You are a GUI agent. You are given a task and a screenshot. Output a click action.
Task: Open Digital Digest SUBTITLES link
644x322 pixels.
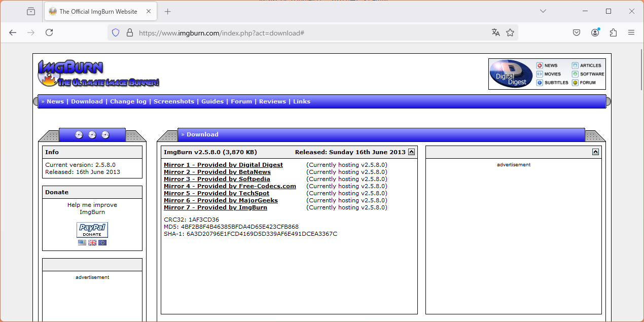[552, 83]
